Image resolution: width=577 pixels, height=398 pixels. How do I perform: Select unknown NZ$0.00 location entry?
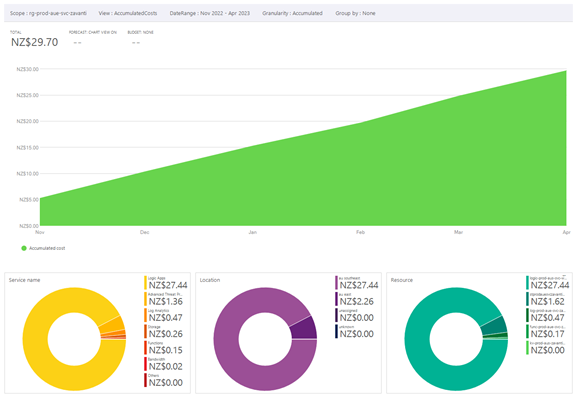[355, 331]
